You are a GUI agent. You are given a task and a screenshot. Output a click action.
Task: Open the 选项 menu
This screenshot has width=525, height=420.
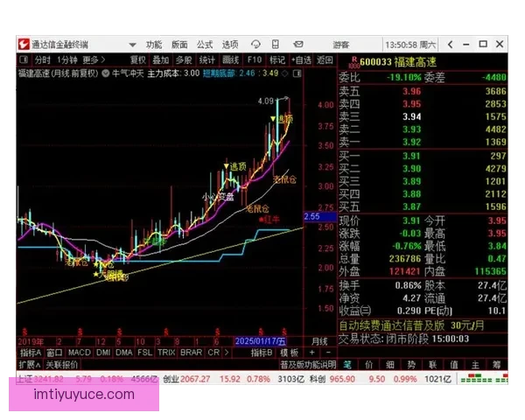(230, 45)
